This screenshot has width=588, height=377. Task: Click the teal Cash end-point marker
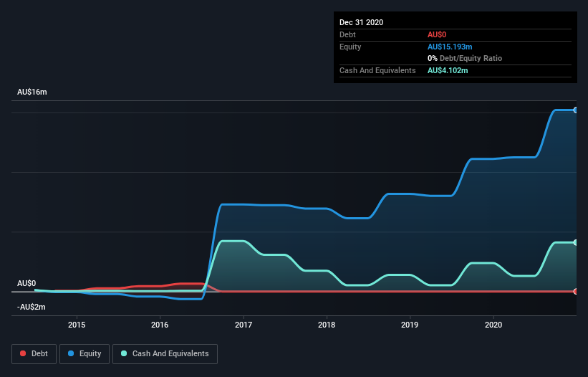coord(576,243)
